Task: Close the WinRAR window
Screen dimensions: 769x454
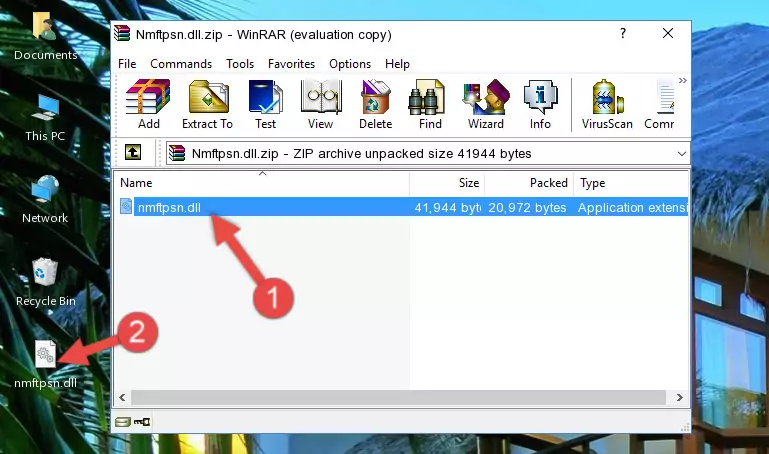Action: click(667, 33)
